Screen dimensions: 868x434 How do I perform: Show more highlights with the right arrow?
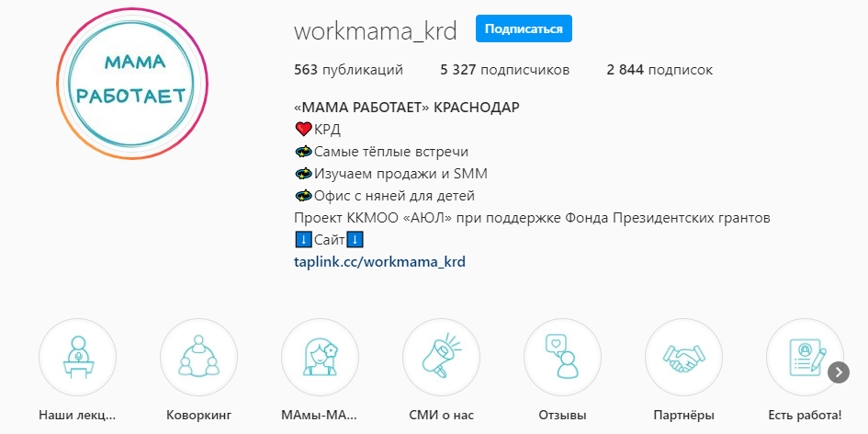(838, 371)
